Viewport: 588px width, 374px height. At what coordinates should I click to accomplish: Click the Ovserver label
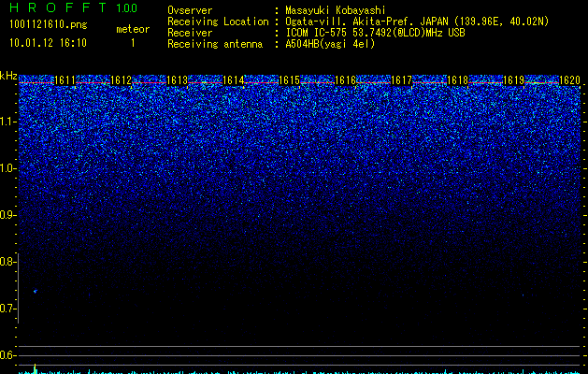tap(190, 10)
